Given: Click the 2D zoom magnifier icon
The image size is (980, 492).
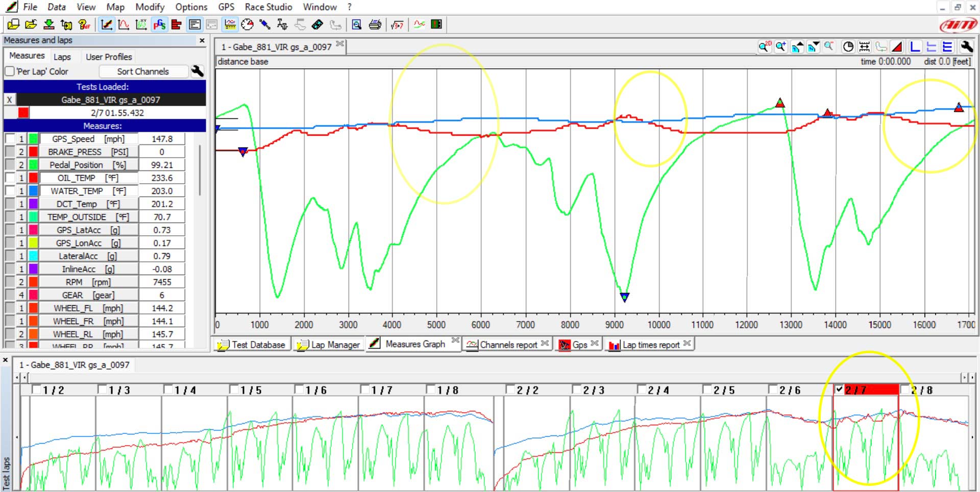Looking at the screenshot, I should point(765,47).
